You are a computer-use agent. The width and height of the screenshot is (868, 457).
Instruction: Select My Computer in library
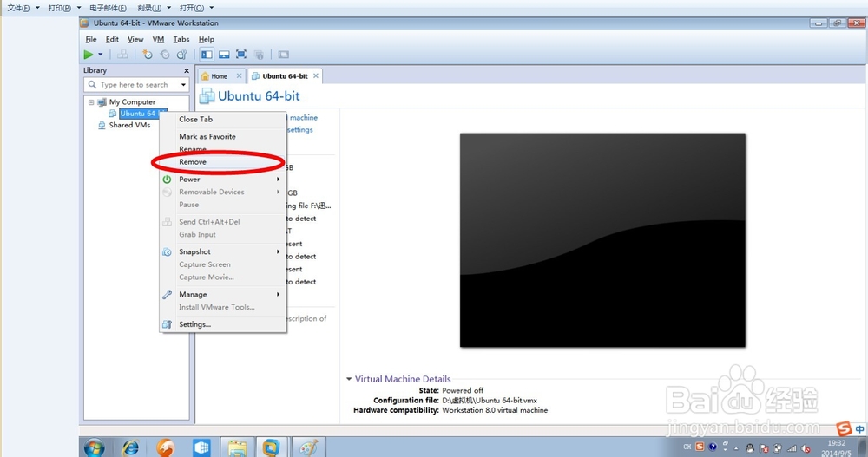click(132, 101)
